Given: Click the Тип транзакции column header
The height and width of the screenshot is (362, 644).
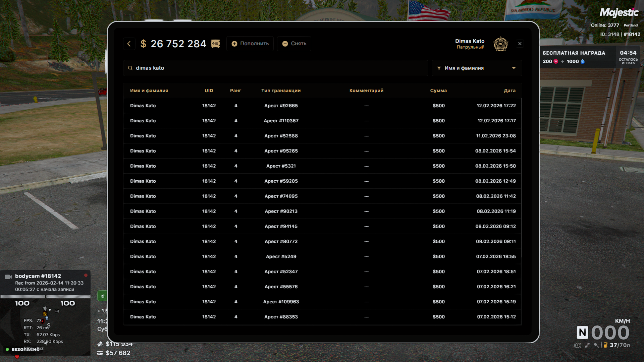Looking at the screenshot, I should point(281,90).
